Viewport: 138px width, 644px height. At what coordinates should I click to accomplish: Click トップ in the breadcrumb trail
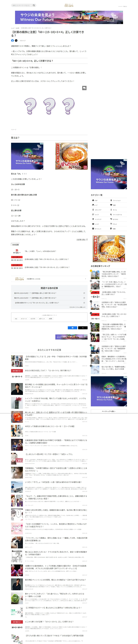point(13,28)
